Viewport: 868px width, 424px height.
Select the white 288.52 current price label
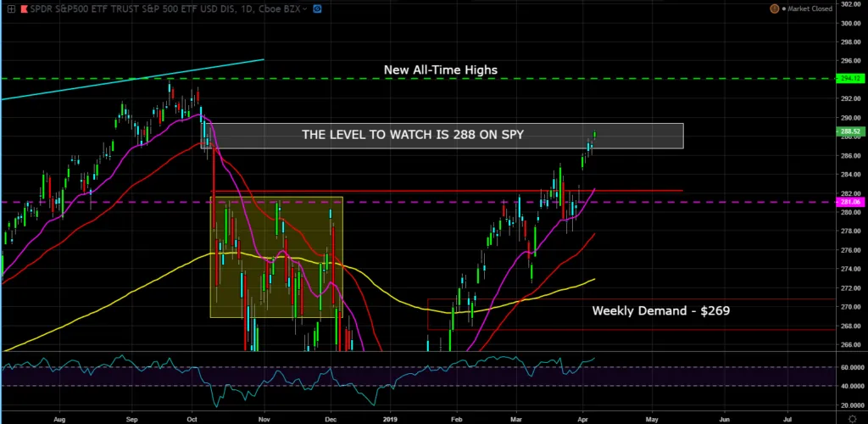point(850,132)
